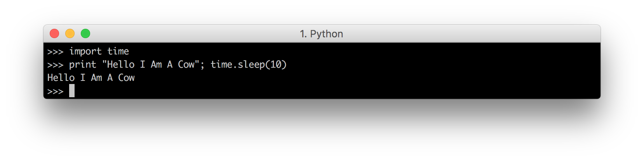
Task: Click the '>>>' prompt before print
Action: point(56,65)
